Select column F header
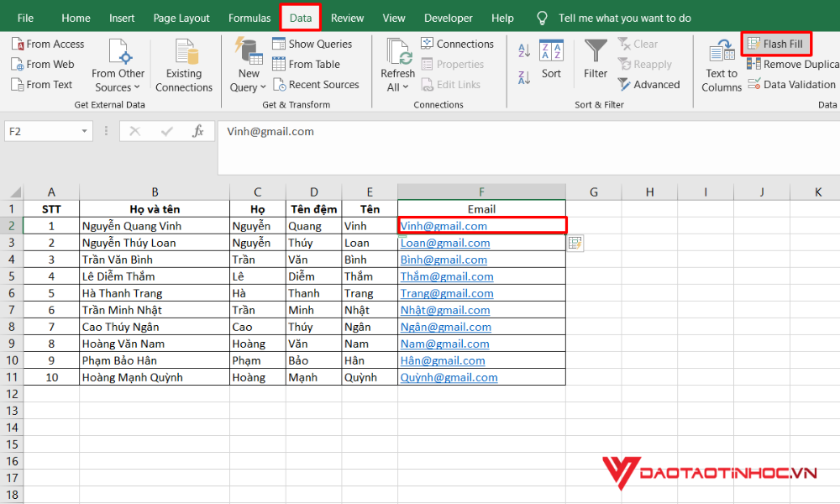 [x=481, y=192]
